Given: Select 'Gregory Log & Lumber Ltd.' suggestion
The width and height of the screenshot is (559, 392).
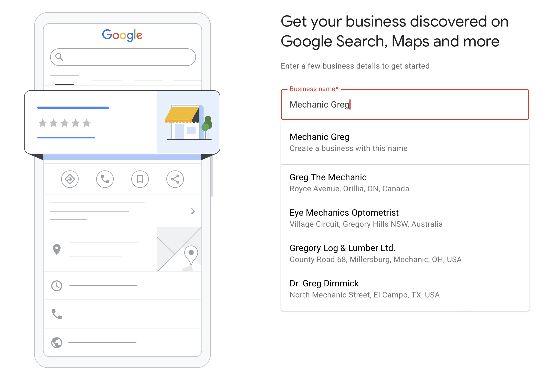Looking at the screenshot, I should (405, 254).
